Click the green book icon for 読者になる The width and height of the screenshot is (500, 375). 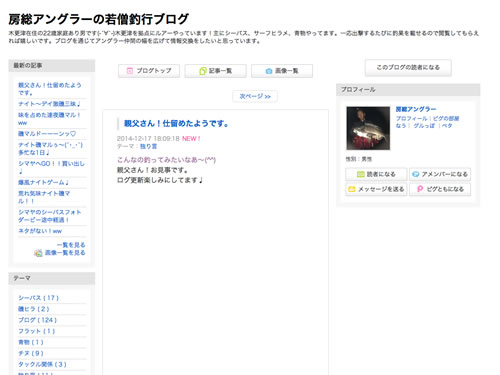361,174
